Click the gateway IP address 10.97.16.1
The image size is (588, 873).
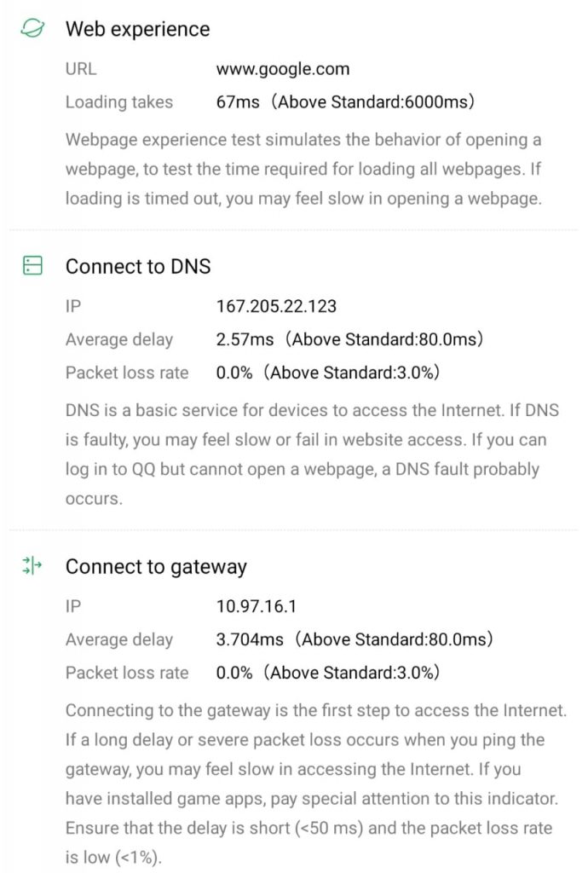(257, 607)
